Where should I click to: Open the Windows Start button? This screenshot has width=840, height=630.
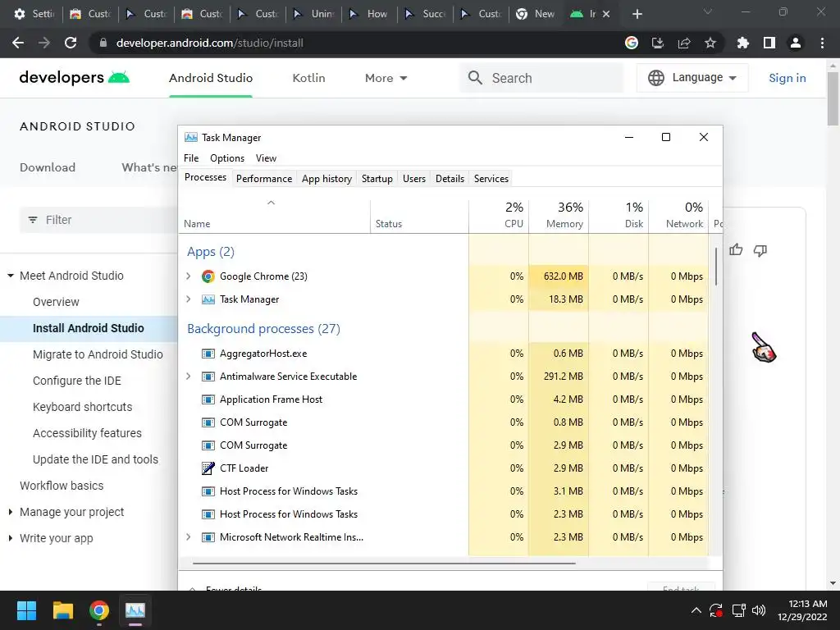click(26, 610)
